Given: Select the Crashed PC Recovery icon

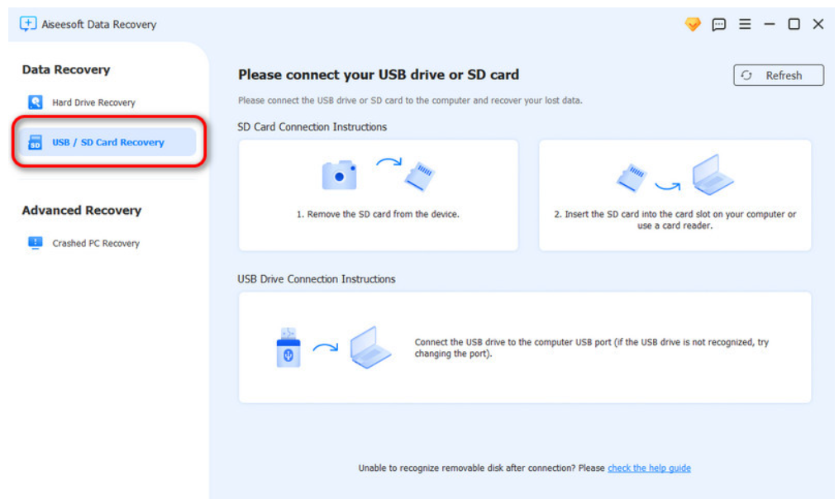Looking at the screenshot, I should [x=34, y=243].
